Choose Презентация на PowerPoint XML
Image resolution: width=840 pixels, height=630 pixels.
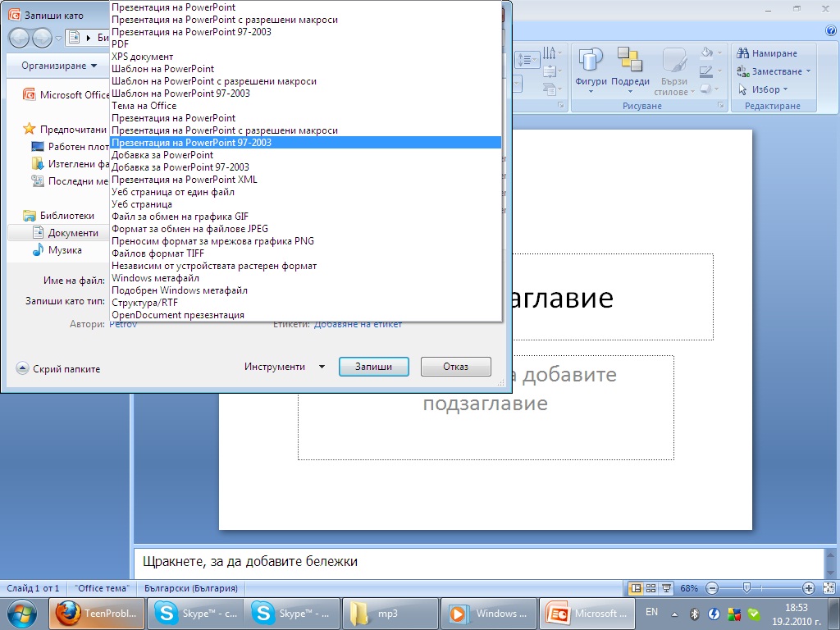pyautogui.click(x=305, y=180)
